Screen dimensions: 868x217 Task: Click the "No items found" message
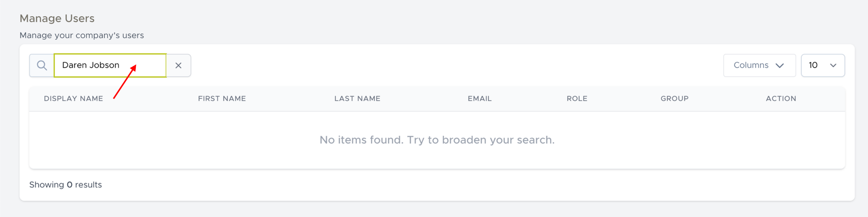[x=361, y=140]
